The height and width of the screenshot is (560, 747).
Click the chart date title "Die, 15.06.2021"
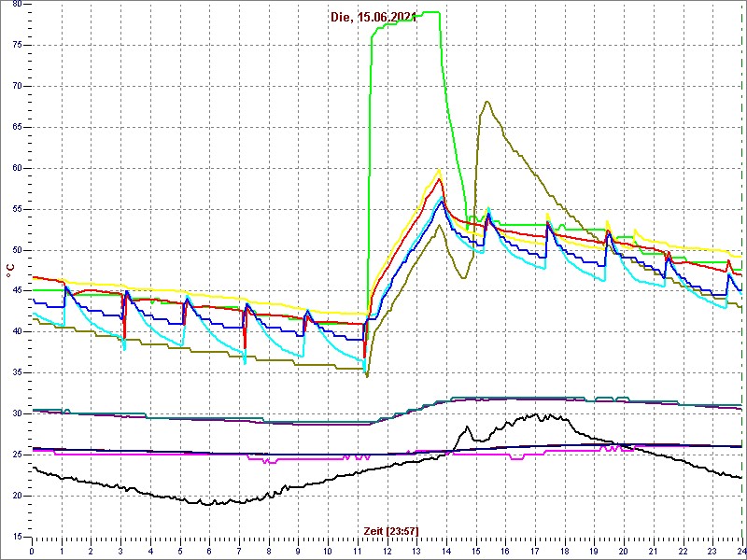(x=374, y=17)
